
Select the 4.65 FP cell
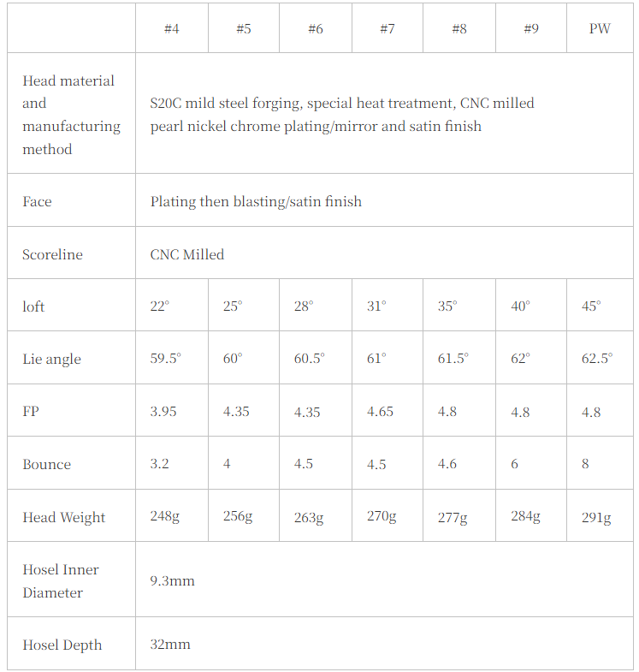coord(380,412)
